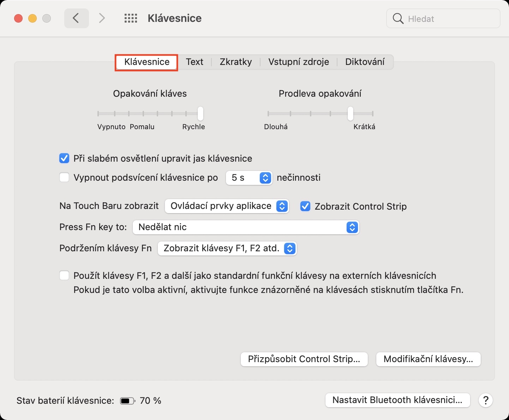Click the keyboard battery status icon
This screenshot has height=420, width=509.
127,401
